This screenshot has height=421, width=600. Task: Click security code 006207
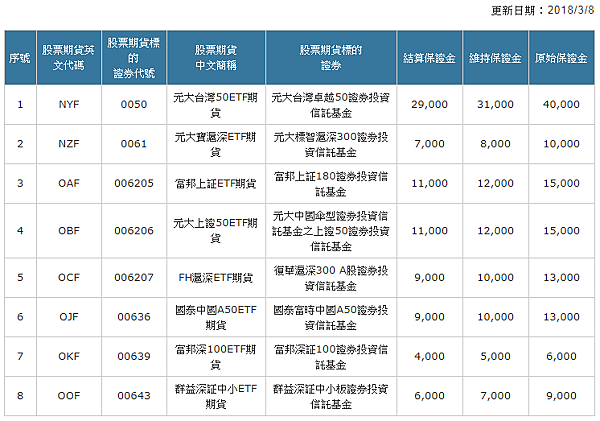click(134, 277)
